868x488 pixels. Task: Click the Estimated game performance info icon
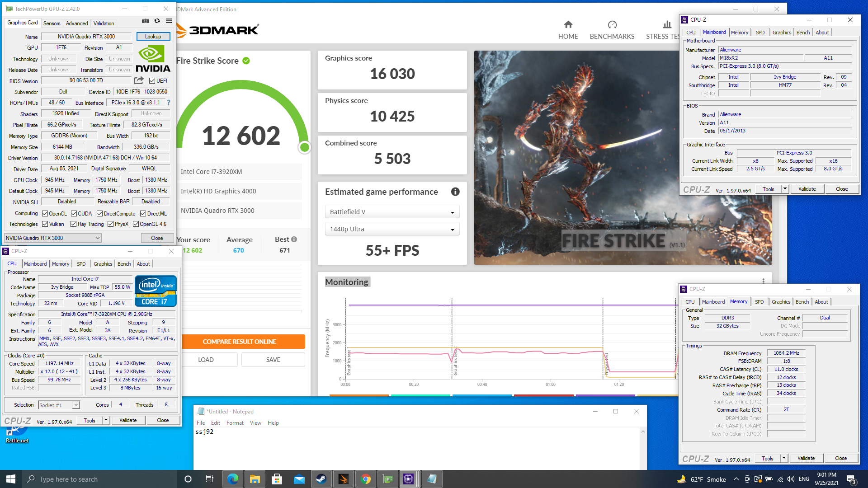pyautogui.click(x=455, y=192)
